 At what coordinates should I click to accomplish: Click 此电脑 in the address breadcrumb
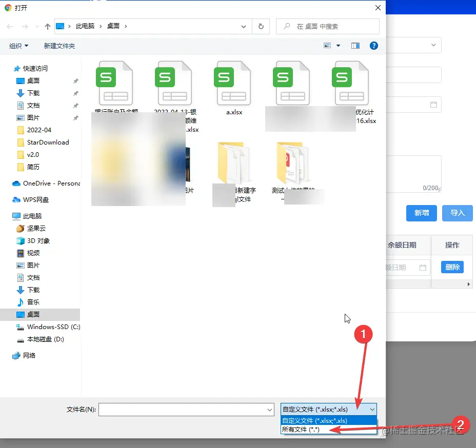pyautogui.click(x=85, y=26)
